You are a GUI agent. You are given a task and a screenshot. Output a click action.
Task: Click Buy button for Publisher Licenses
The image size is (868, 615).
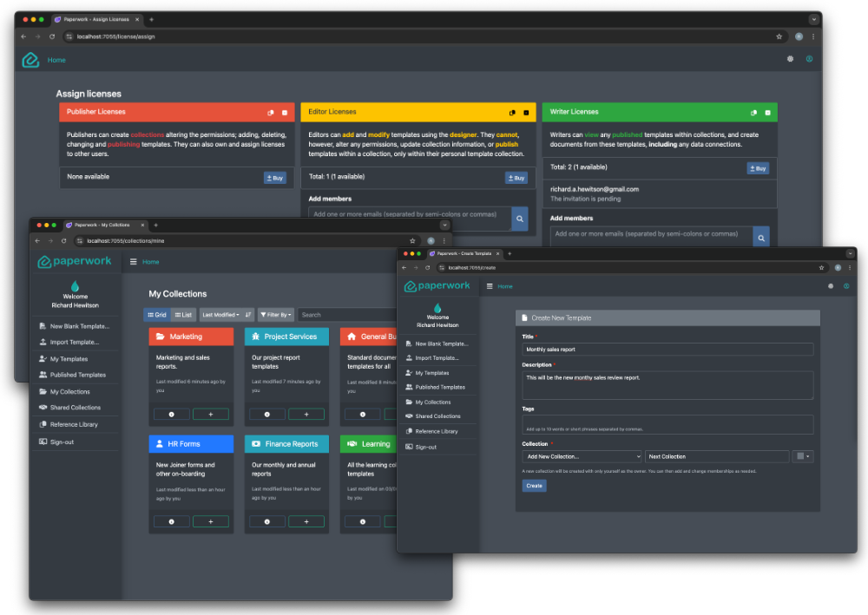click(x=275, y=178)
